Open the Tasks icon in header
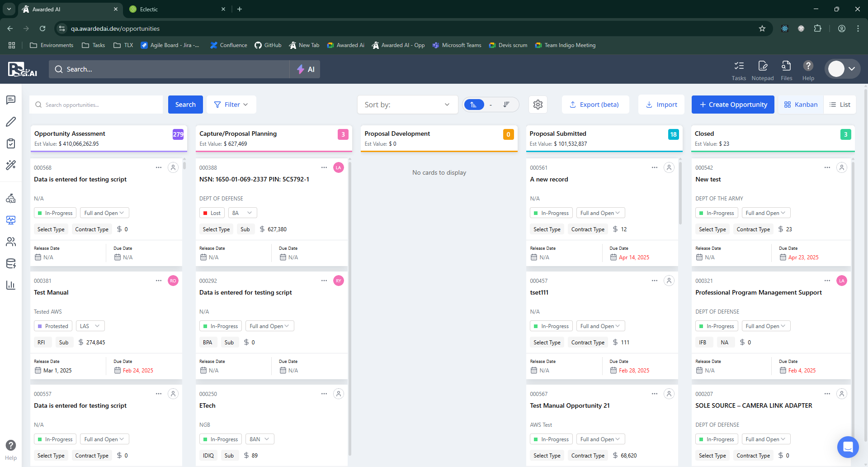 tap(739, 70)
